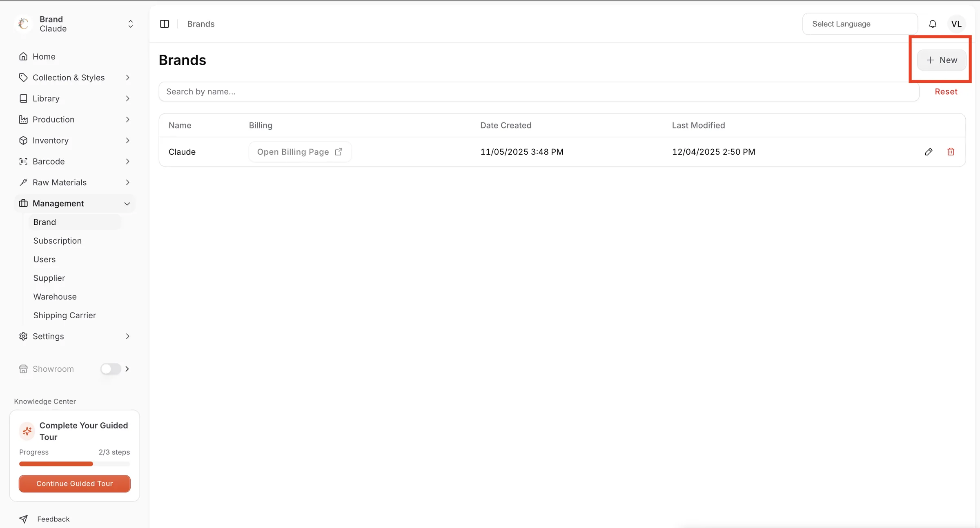Open the Select Language dropdown
This screenshot has height=528, width=980.
(x=860, y=24)
